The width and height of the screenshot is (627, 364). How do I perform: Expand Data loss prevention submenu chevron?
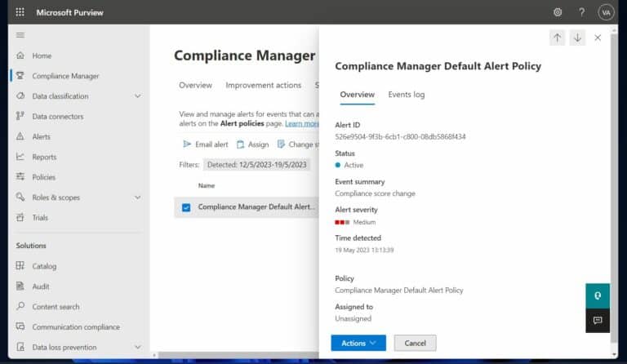[137, 347]
